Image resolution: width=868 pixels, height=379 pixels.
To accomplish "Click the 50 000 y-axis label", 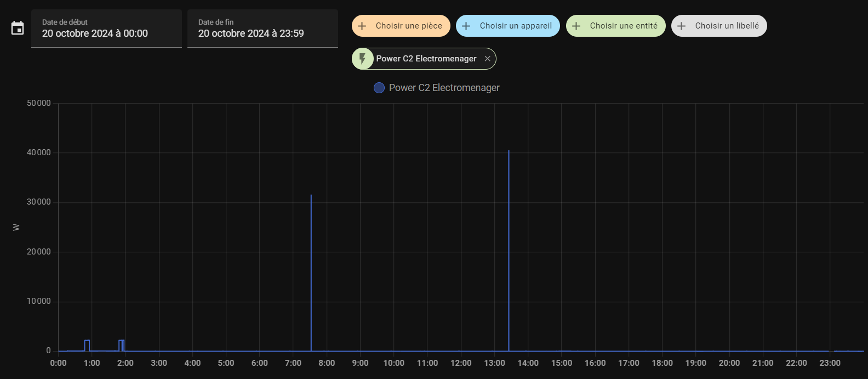I will coord(39,103).
